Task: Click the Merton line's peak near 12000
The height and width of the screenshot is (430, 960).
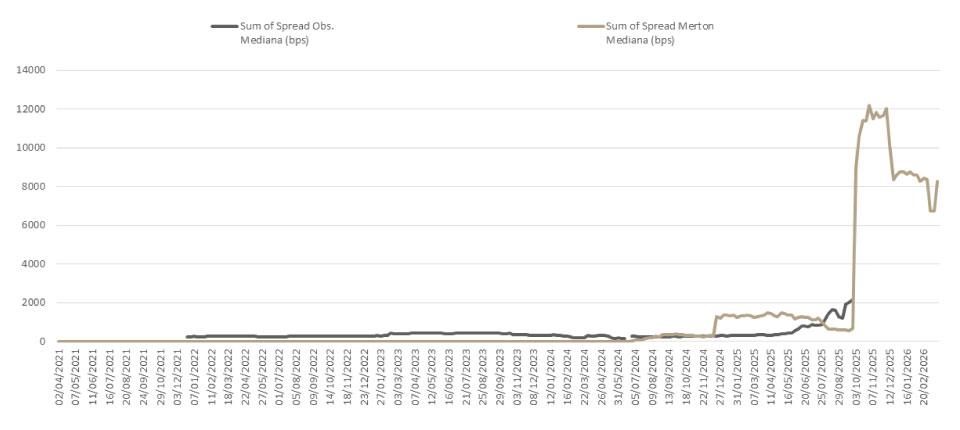Action: coord(869,105)
